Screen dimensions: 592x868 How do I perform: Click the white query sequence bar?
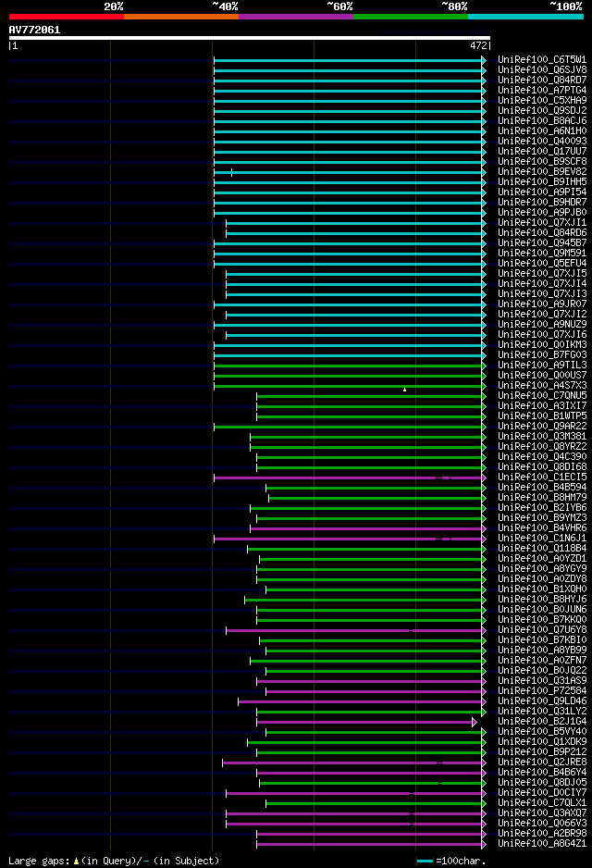tap(250, 38)
